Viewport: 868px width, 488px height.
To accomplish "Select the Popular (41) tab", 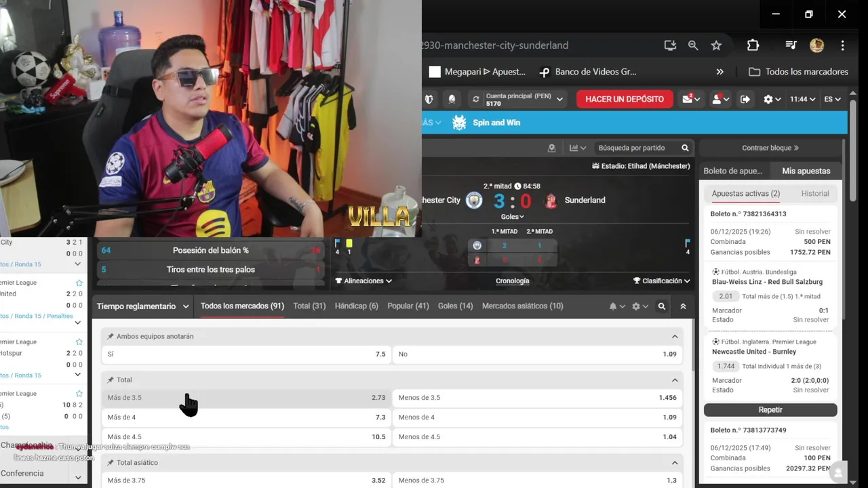I will [408, 306].
